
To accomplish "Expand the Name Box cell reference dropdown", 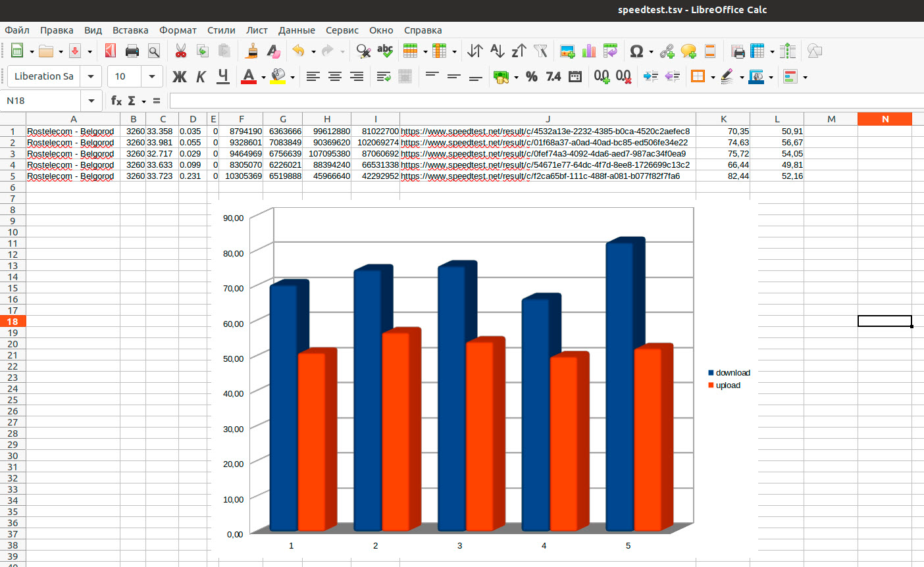I will (x=91, y=101).
